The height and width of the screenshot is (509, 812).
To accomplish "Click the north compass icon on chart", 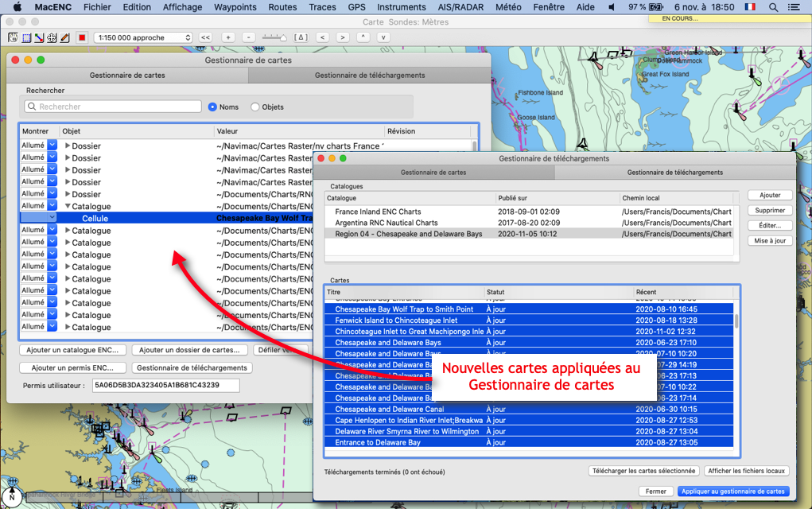I will (x=12, y=496).
